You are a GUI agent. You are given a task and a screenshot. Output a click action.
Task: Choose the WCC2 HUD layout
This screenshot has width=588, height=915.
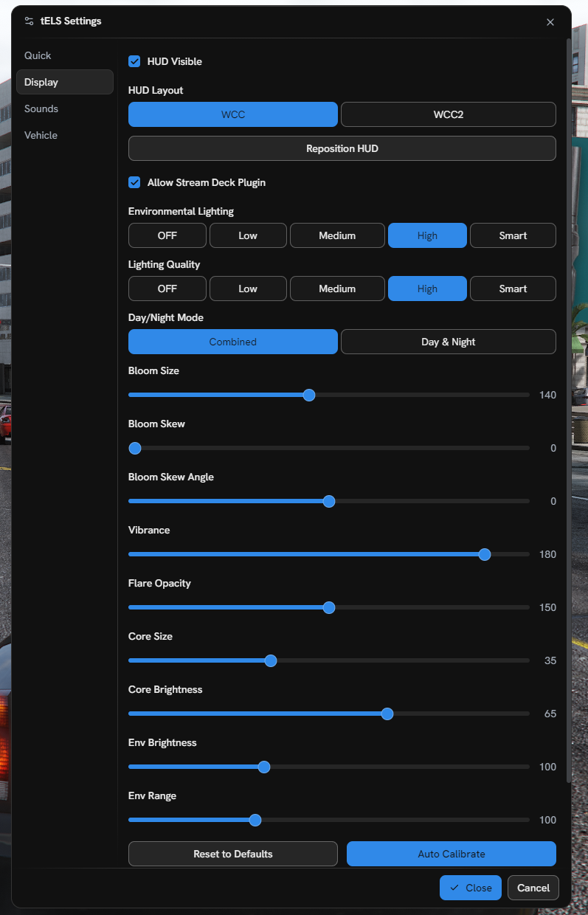(x=449, y=114)
